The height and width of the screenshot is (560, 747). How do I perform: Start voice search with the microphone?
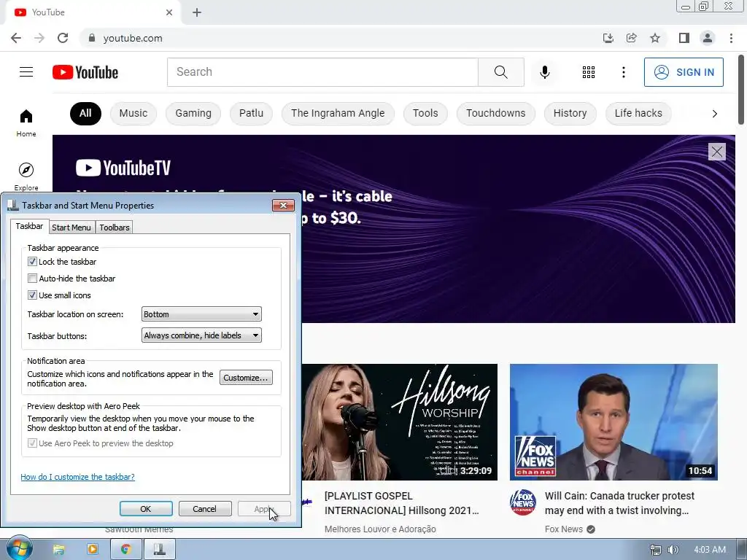tap(544, 72)
